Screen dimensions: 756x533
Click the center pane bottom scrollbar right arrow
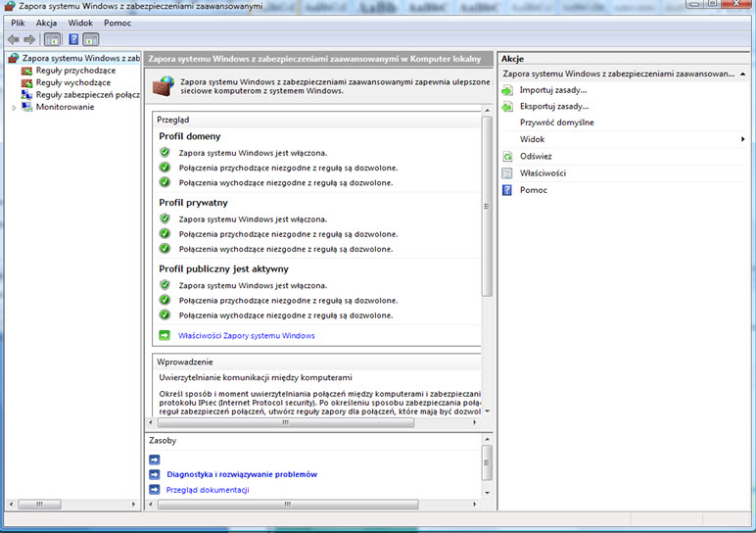click(474, 504)
